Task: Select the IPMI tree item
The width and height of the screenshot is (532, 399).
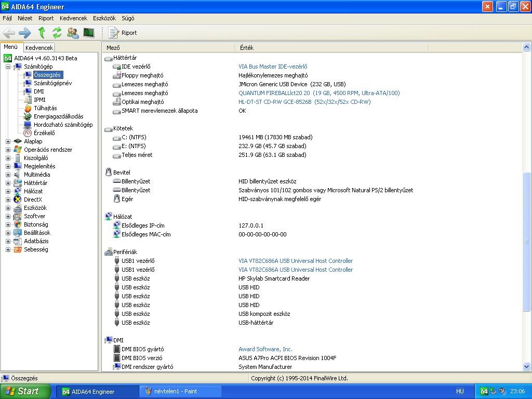Action: 39,100
